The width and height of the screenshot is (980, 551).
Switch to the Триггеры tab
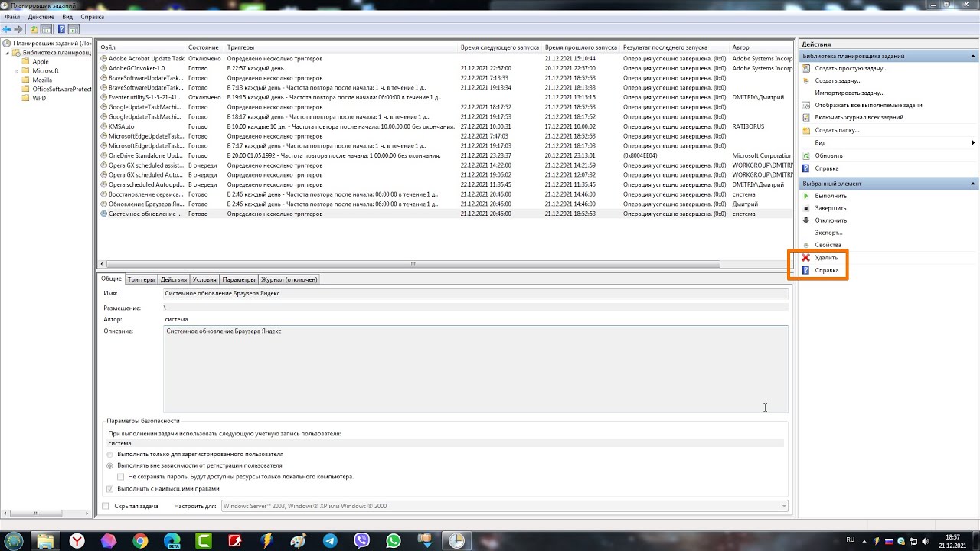pos(141,279)
